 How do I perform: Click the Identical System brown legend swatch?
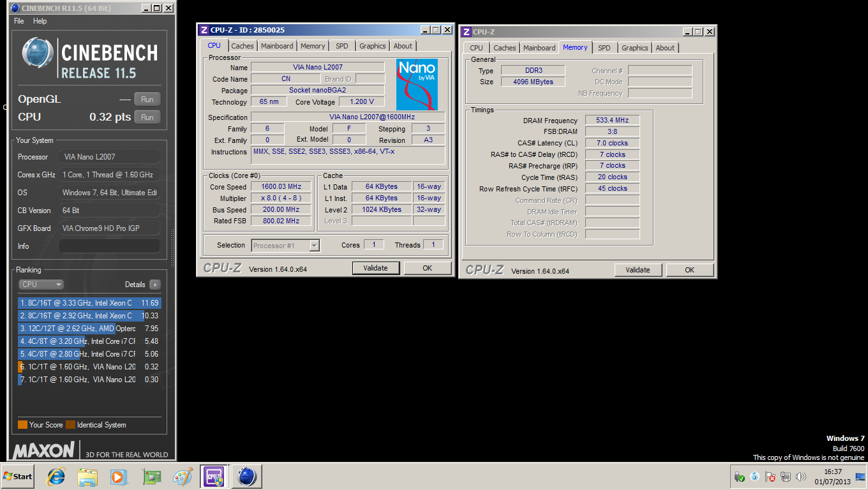tap(70, 425)
